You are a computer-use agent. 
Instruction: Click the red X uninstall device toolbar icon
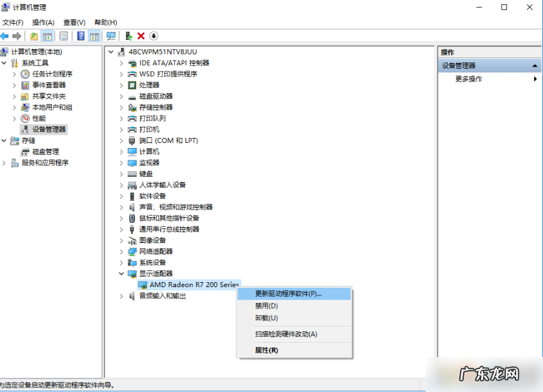tap(140, 36)
